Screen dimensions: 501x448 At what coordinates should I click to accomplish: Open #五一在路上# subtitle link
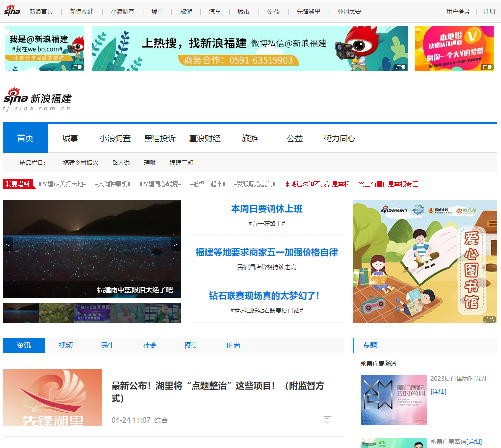pyautogui.click(x=267, y=224)
